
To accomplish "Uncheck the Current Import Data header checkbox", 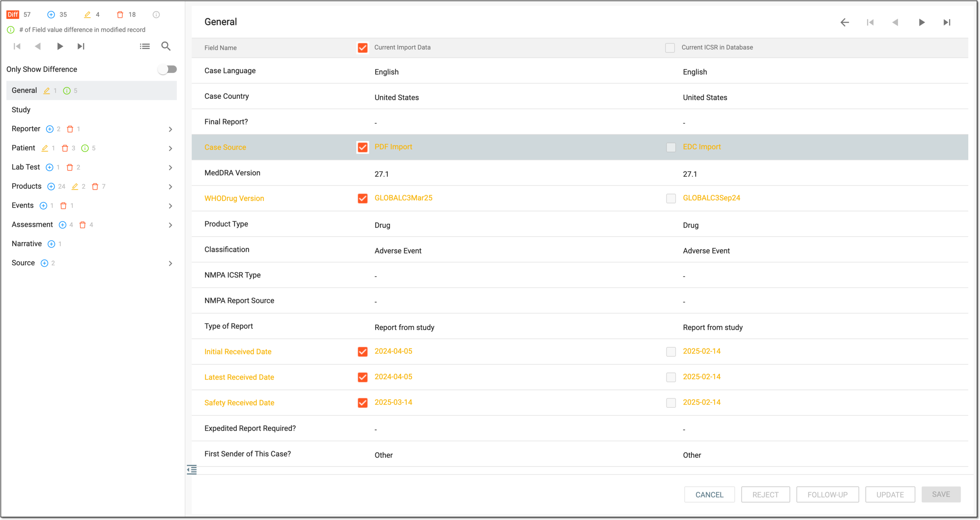I will pos(363,48).
